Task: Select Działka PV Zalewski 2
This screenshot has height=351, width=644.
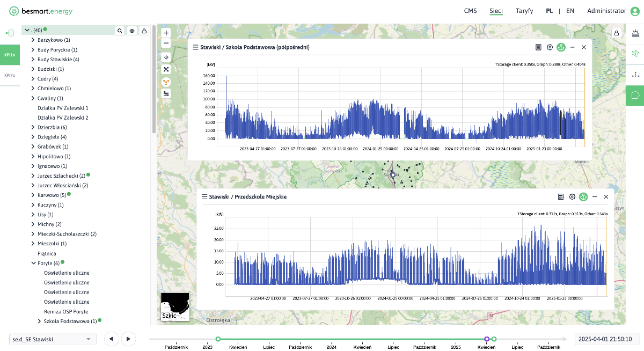Action: (63, 118)
